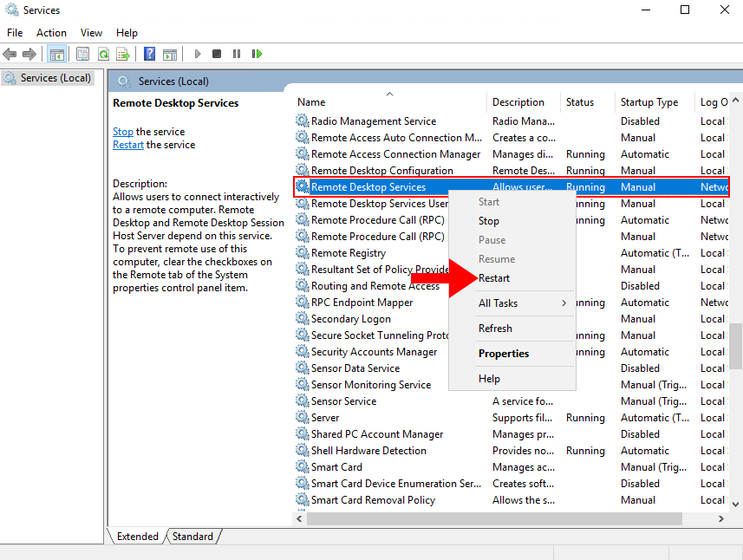Click the Pause Service toolbar icon
This screenshot has width=743, height=560.
237,54
